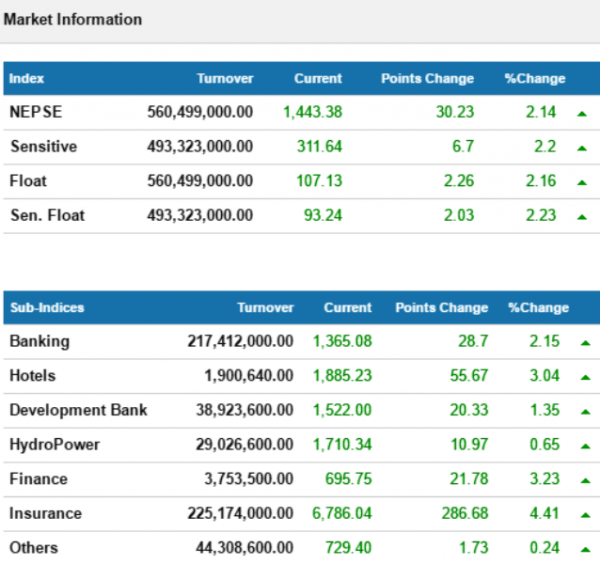Click Hotels current value 1,885.23
The image size is (600, 564).
342,375
